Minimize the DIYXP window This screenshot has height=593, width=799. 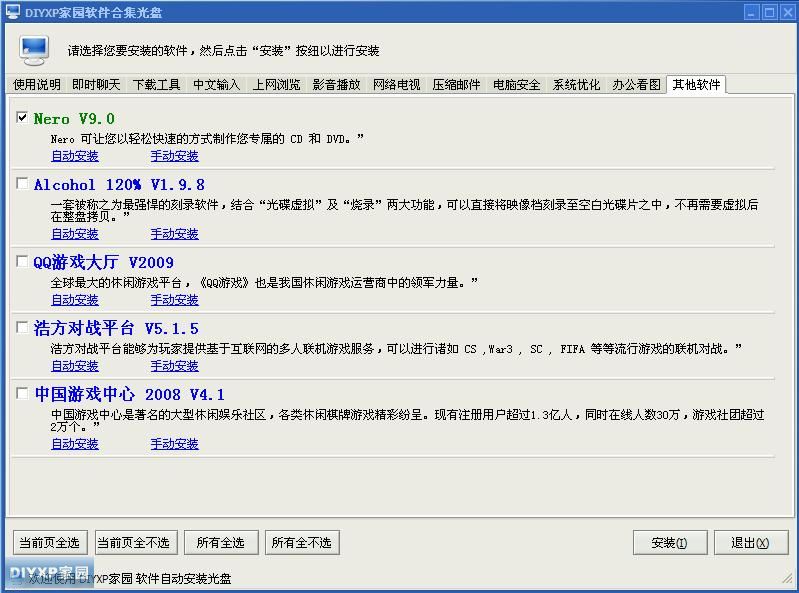point(752,12)
